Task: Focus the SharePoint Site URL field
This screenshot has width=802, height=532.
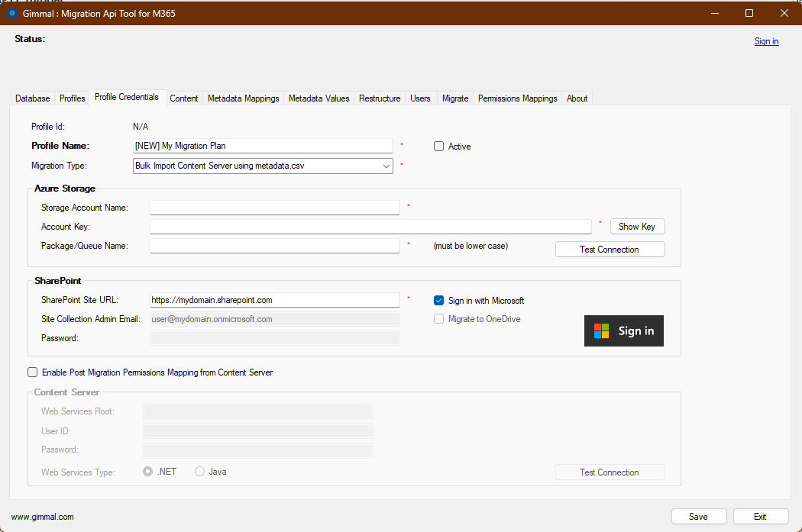Action: [275, 300]
